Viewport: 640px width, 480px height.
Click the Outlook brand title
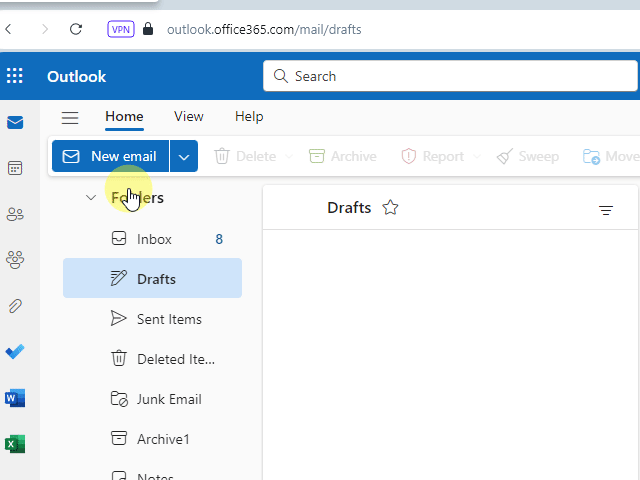(76, 76)
